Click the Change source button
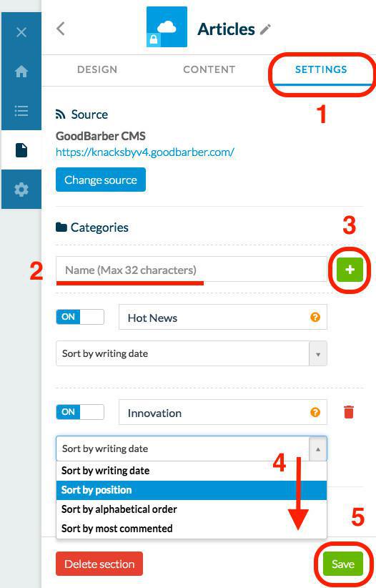 [101, 180]
